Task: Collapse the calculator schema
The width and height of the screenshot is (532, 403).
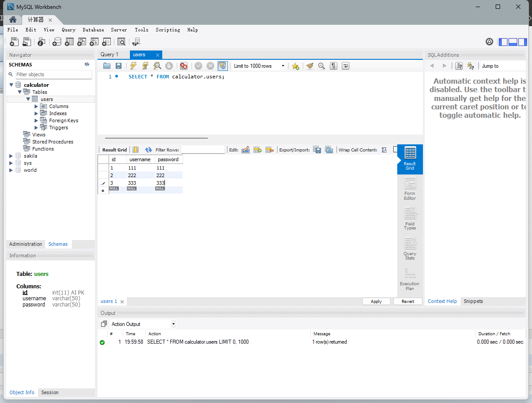Action: [12, 85]
